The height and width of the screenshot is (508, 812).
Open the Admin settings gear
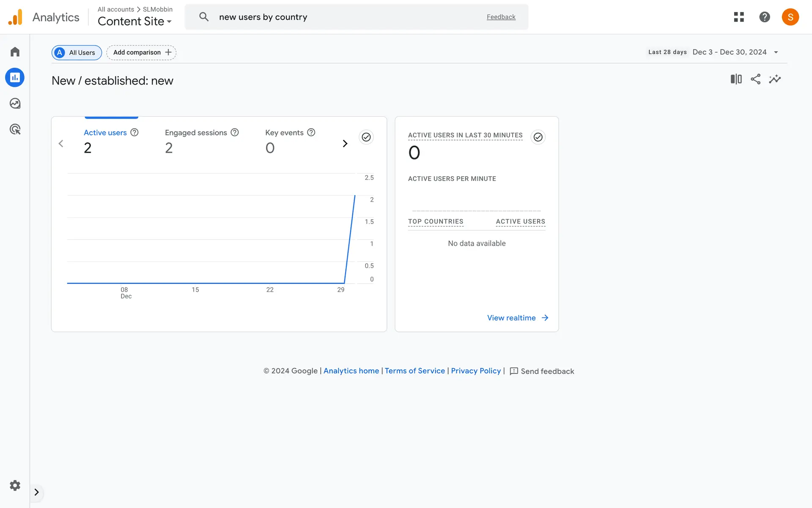click(15, 485)
